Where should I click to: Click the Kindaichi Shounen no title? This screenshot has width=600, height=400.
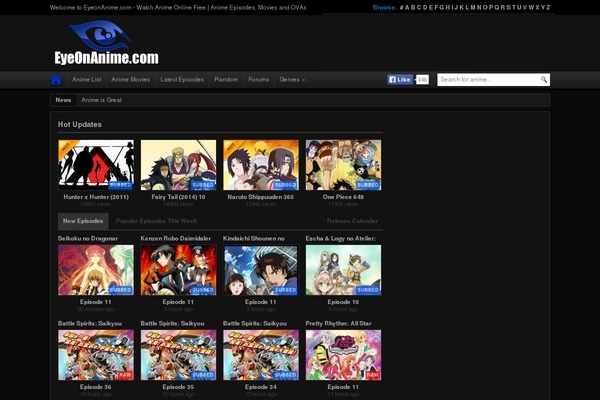pos(254,238)
